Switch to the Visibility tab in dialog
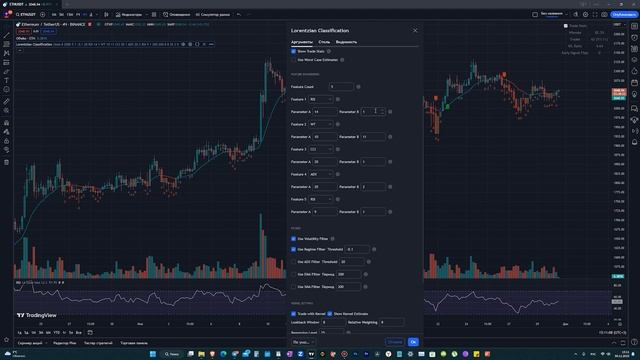 point(346,42)
